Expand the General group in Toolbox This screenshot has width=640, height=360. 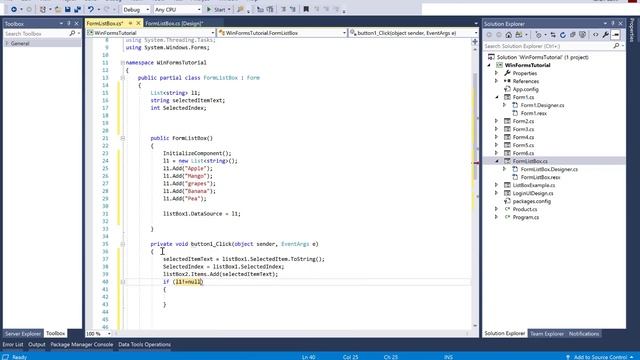click(7, 43)
